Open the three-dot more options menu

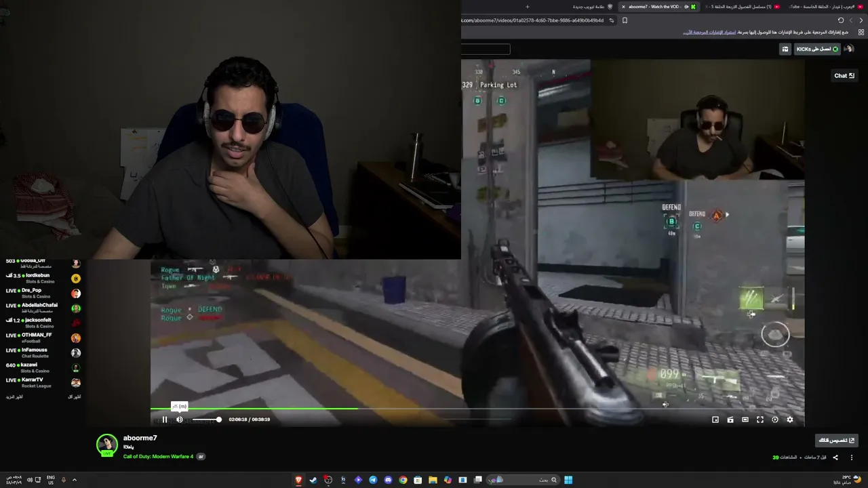point(851,457)
